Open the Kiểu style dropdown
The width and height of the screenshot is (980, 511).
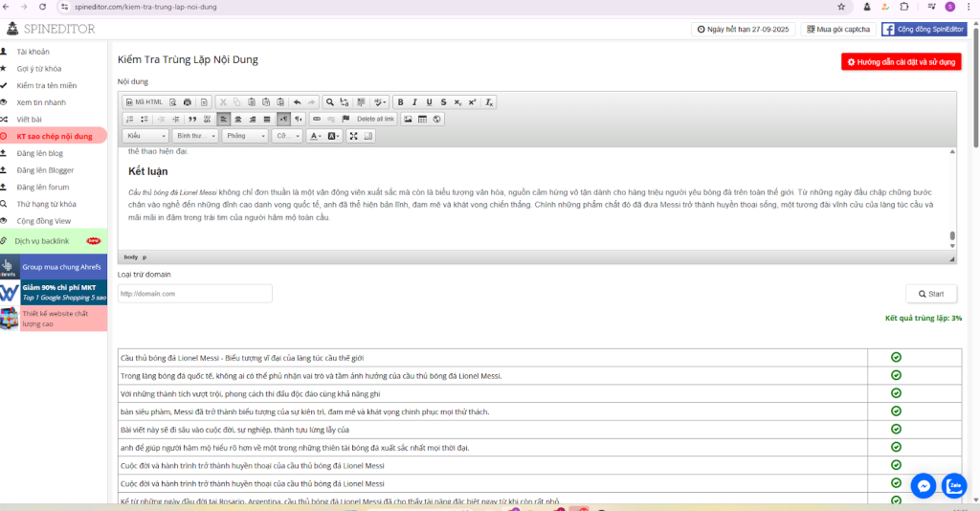click(x=145, y=136)
